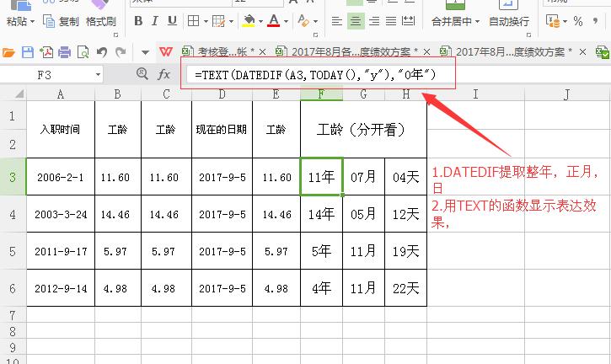611x364 pixels.
Task: Open fill color dropdown arrow
Action: [260, 21]
